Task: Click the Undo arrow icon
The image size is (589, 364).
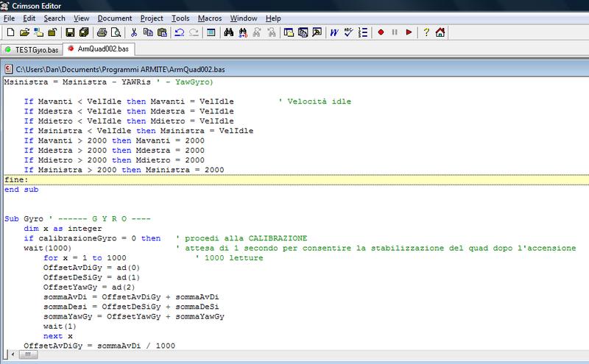Action: click(x=180, y=32)
